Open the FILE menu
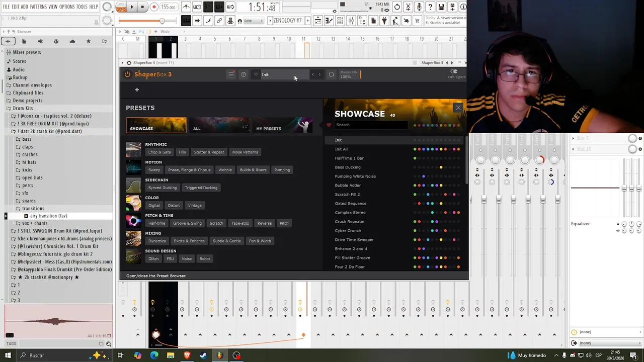Viewport: 644px width, 362px height. 6,7
